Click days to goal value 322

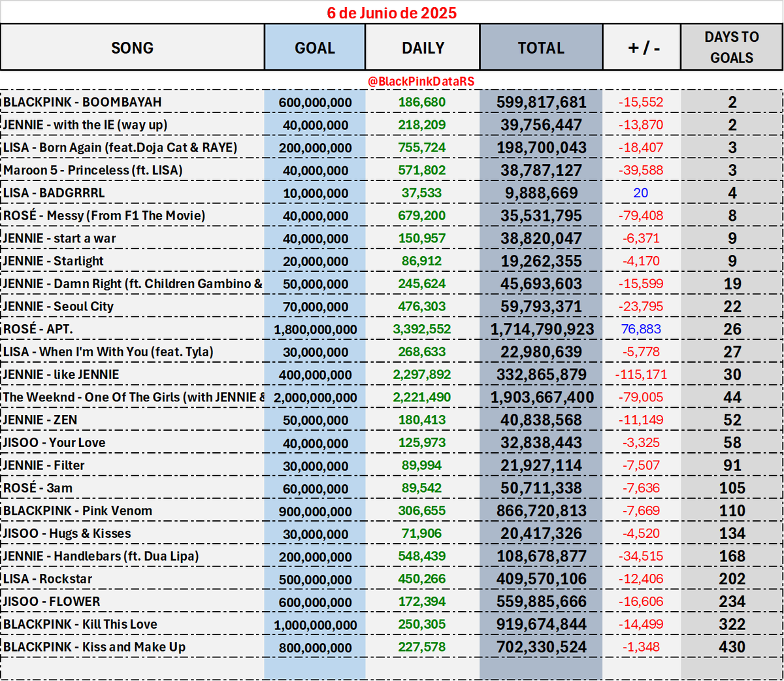732,624
